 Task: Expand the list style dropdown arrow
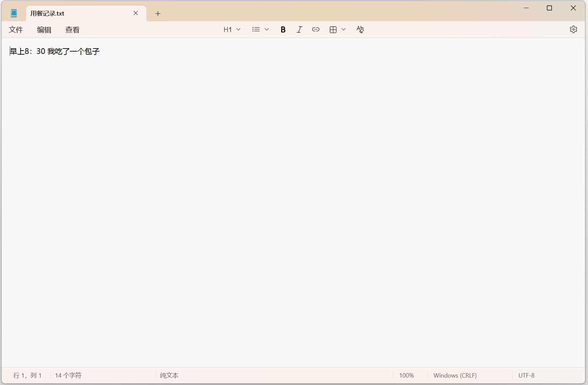tap(267, 30)
